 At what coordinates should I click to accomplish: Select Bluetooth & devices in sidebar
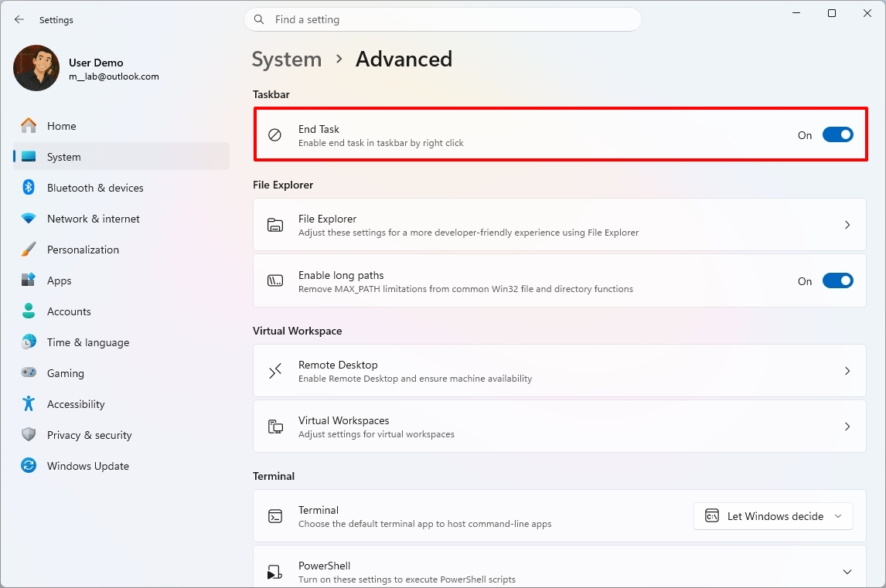point(121,188)
